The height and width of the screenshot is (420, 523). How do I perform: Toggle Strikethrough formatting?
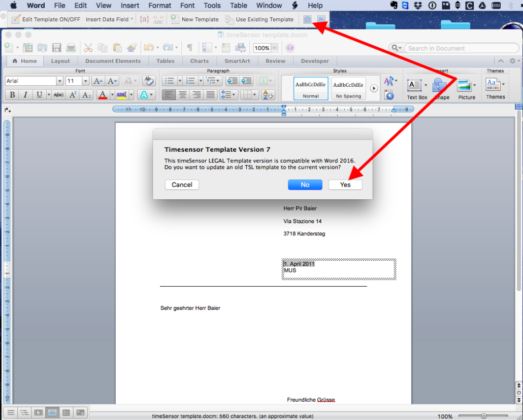coord(59,95)
